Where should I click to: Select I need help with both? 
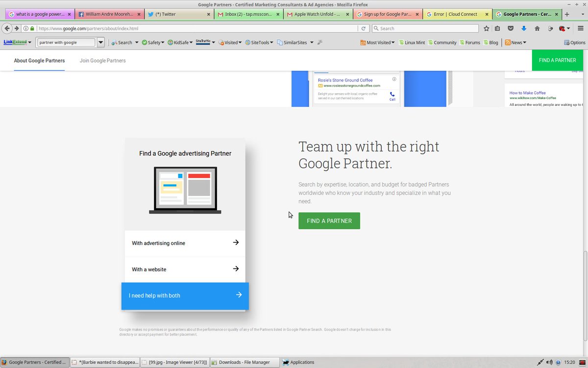[185, 296]
